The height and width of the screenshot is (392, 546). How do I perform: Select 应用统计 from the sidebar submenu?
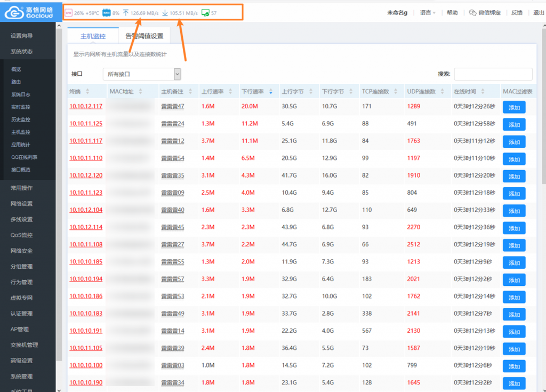tap(21, 145)
